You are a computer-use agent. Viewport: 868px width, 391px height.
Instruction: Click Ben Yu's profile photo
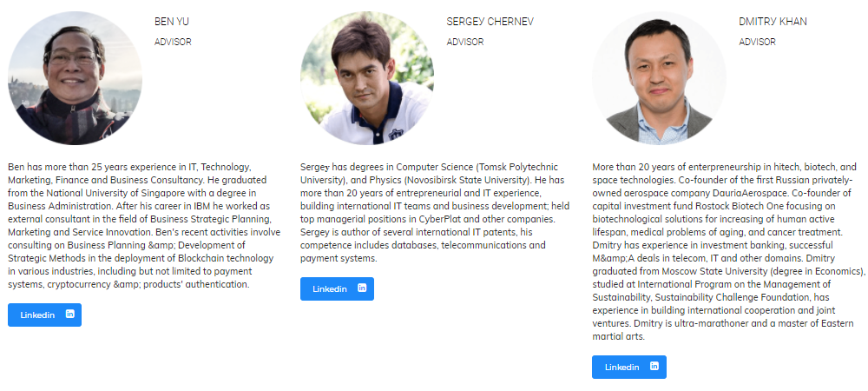[x=75, y=78]
